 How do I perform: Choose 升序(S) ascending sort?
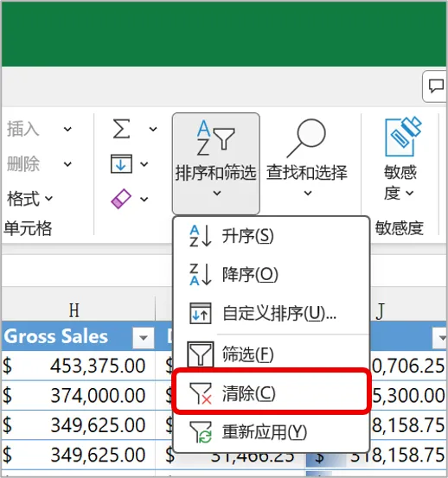(271, 236)
